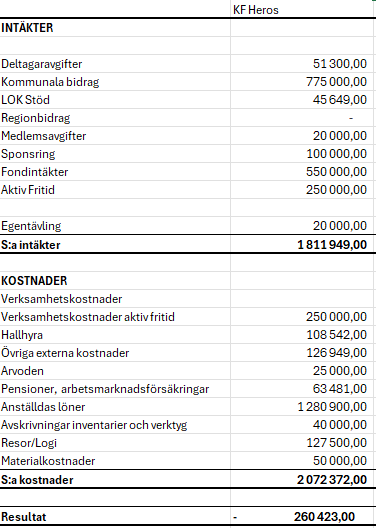
Task: Select the Aktiv Fritid label cell
Action: (x=115, y=190)
